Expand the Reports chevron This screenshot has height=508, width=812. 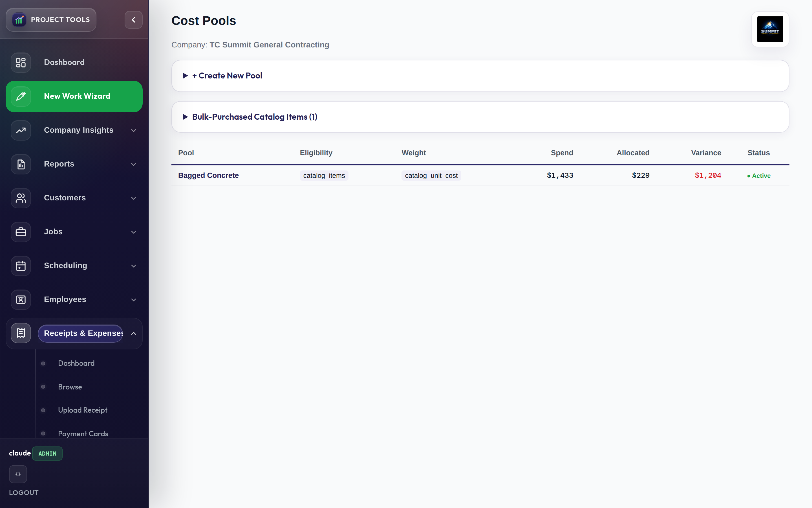[x=134, y=164]
